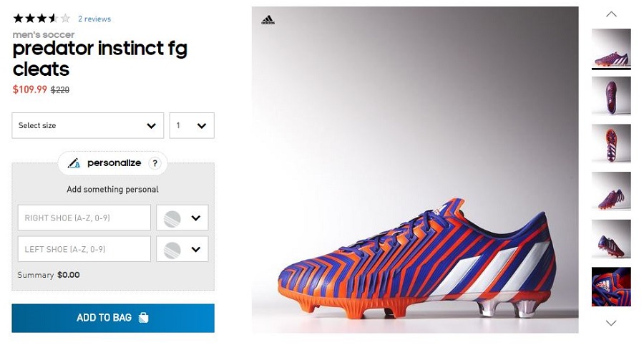Select the last close-up stripes thumbnail

pos(611,286)
